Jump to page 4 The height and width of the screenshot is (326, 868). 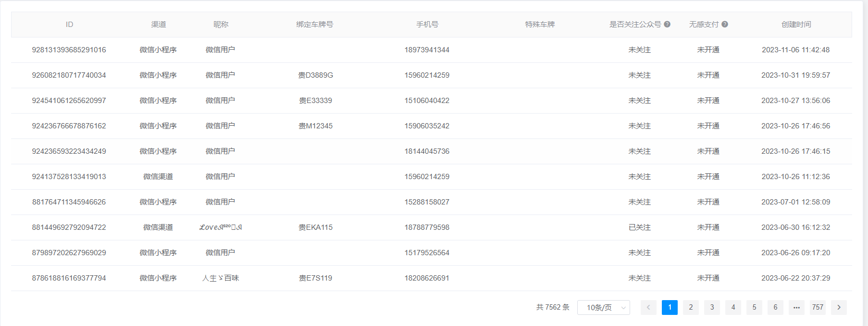[733, 308]
